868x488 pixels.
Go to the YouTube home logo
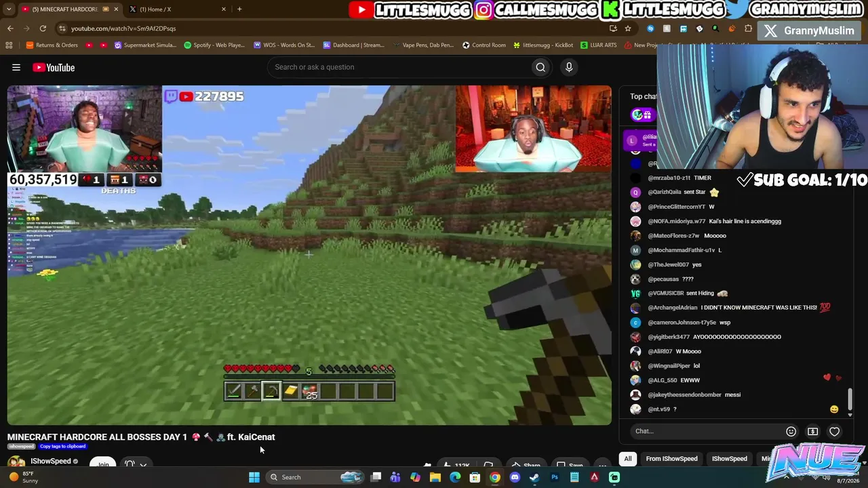[54, 67]
